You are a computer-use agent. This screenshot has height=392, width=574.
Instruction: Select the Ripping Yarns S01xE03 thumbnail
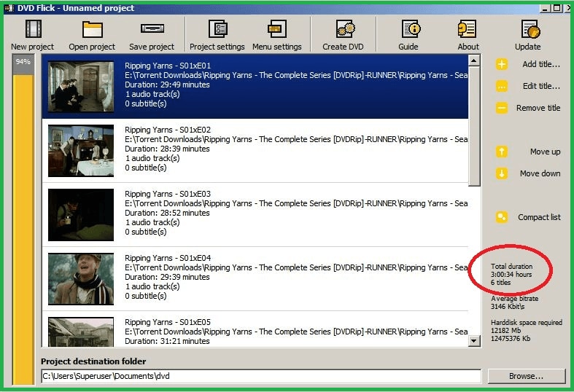point(81,215)
